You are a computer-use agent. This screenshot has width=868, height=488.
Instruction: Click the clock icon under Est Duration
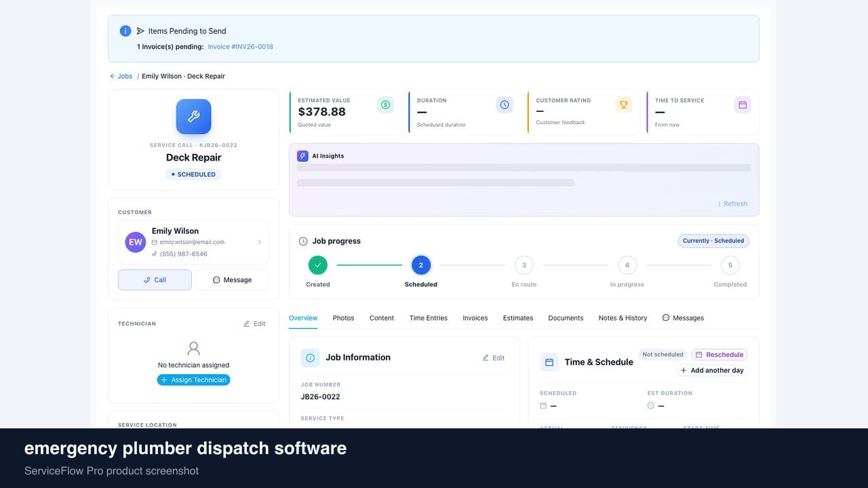point(651,406)
